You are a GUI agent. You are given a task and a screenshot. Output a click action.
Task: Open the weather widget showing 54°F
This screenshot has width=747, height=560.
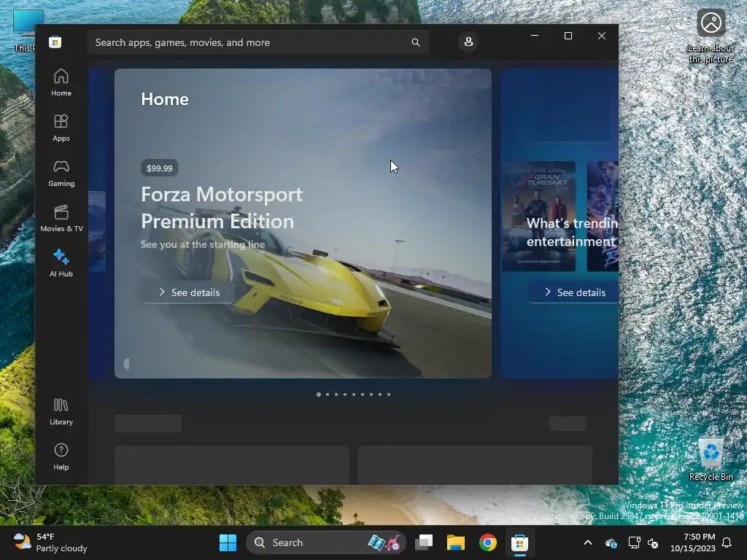click(x=50, y=542)
